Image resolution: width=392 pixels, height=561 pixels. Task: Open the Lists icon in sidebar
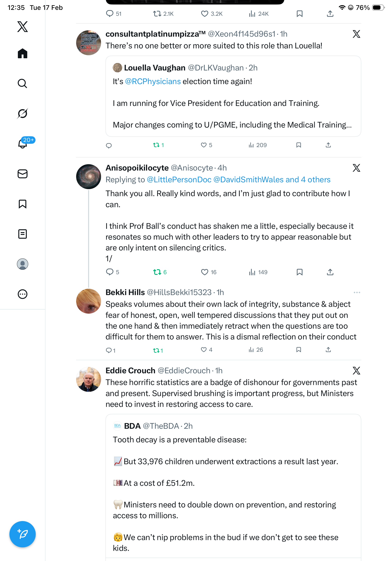[23, 234]
